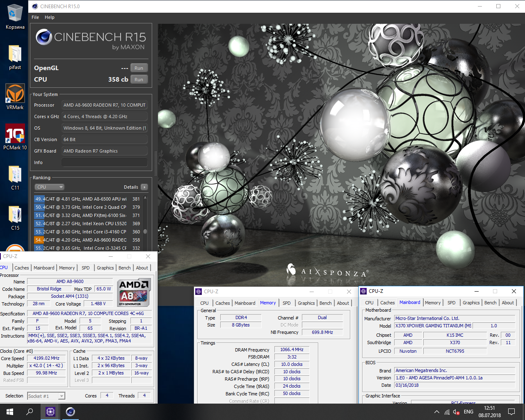Open Bench tab in middle CPU-Z window
525x420 pixels.
click(326, 303)
